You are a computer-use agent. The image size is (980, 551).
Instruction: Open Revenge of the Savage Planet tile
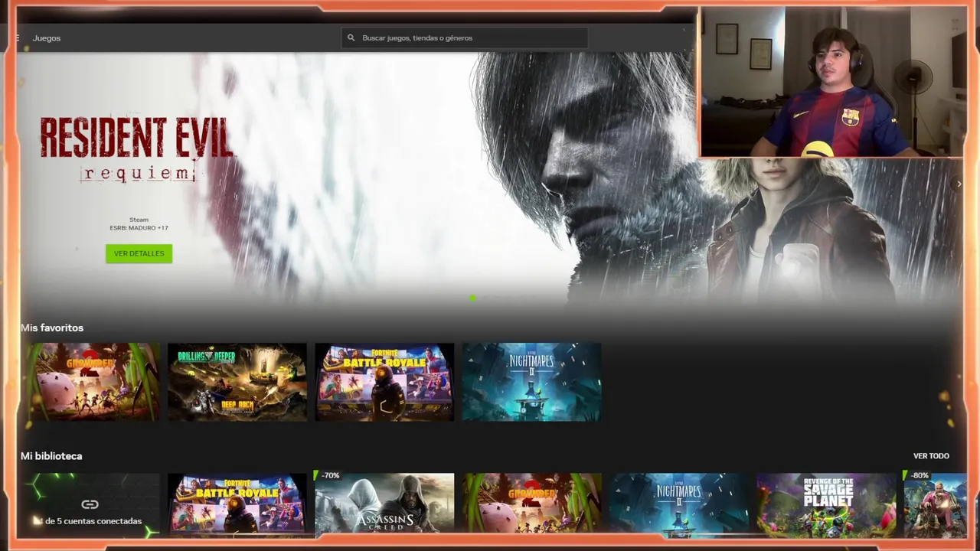pyautogui.click(x=826, y=503)
